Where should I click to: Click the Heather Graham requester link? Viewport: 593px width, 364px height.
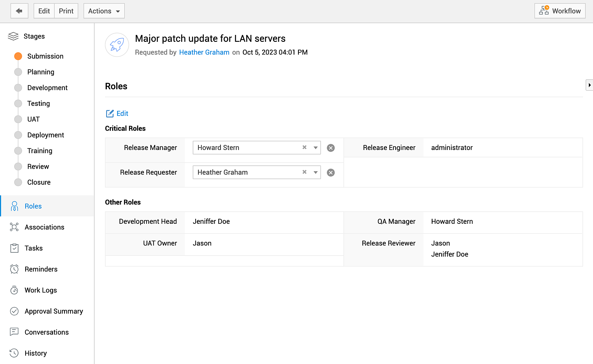pos(204,52)
